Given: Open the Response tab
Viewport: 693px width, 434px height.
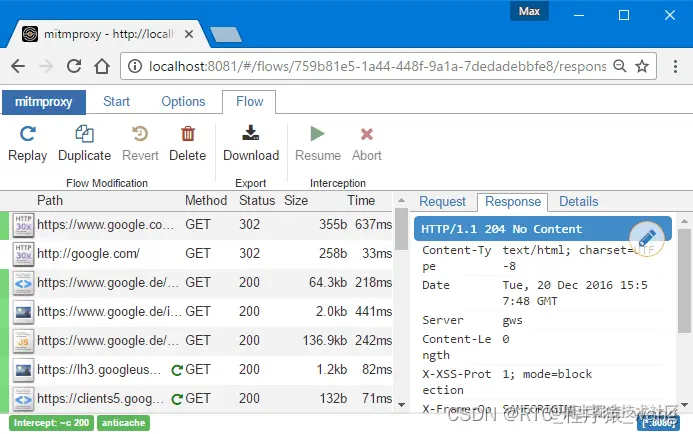Looking at the screenshot, I should tap(513, 202).
